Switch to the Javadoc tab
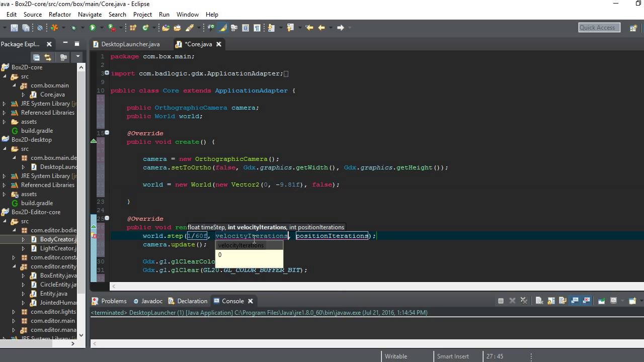 tap(147, 301)
